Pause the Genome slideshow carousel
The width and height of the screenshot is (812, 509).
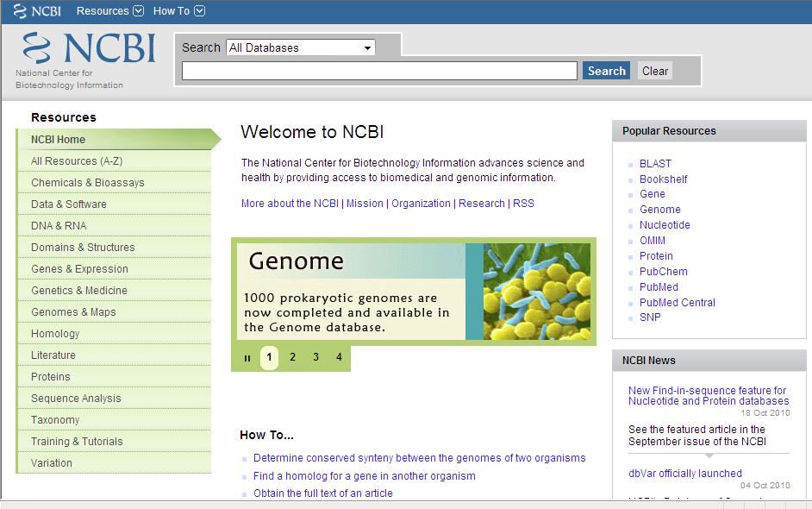(x=247, y=356)
